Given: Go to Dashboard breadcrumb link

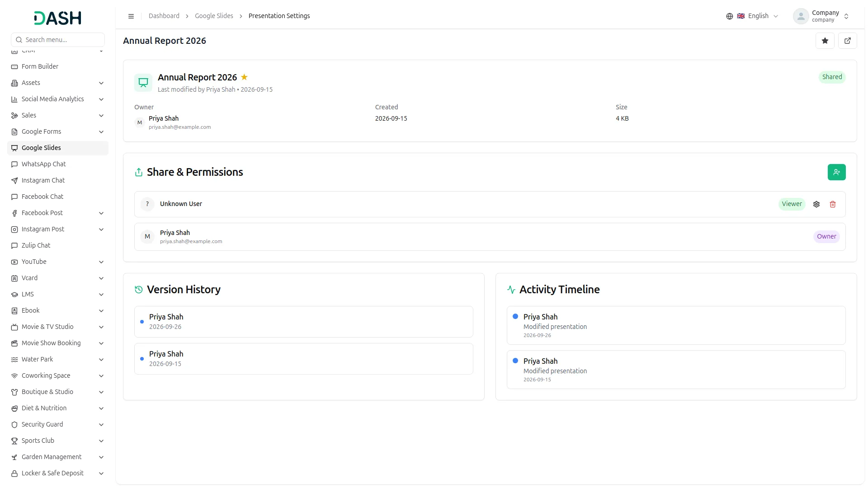Looking at the screenshot, I should point(164,16).
